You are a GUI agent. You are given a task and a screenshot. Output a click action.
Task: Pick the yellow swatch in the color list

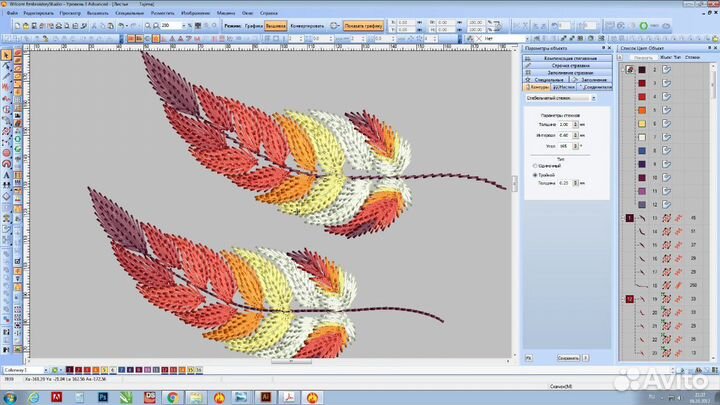click(x=641, y=123)
